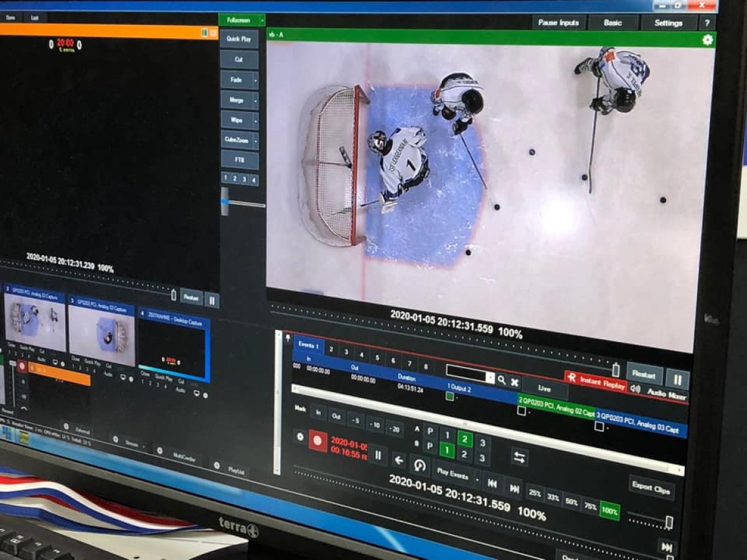Click the circular replay-loop icon
747x560 pixels.
click(420, 465)
